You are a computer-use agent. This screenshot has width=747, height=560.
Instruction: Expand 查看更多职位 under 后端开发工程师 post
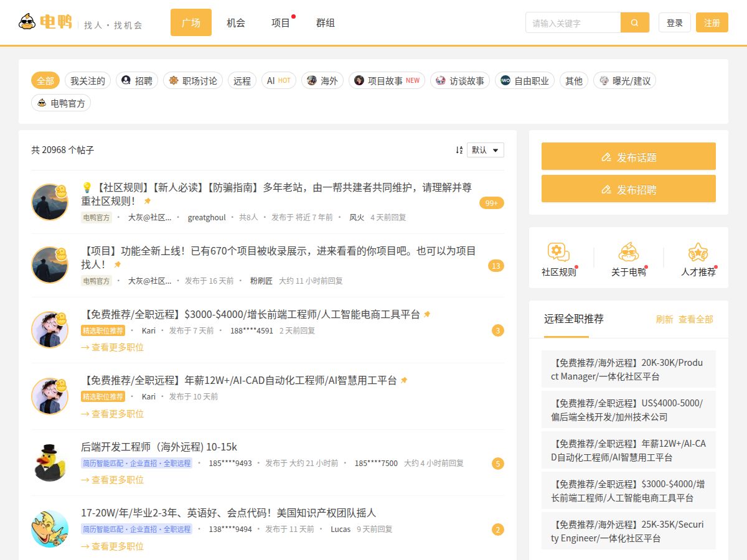coord(113,480)
